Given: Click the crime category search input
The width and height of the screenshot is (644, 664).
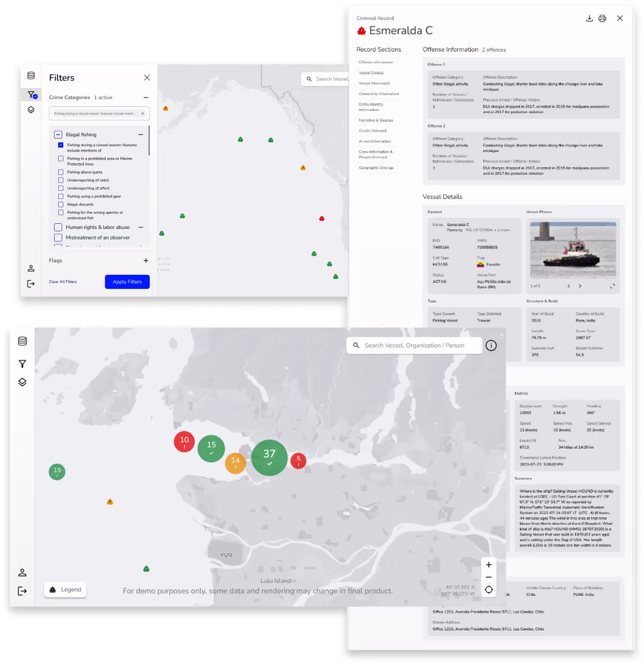Looking at the screenshot, I should [x=99, y=113].
